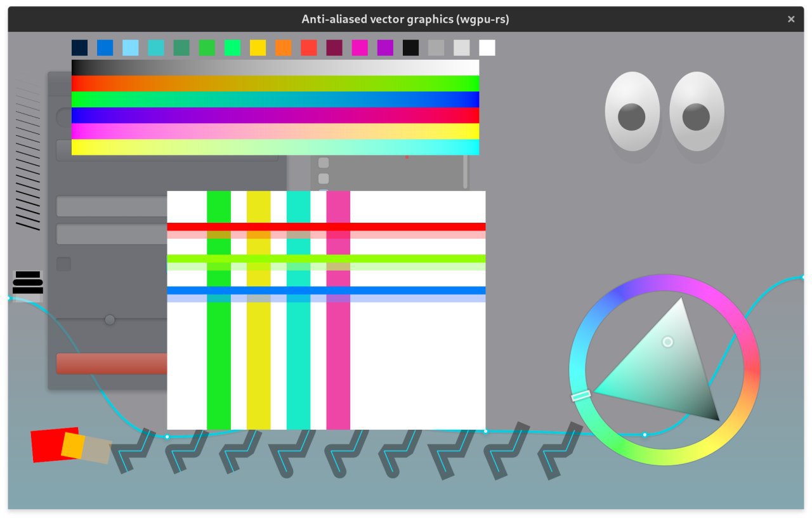The height and width of the screenshot is (518, 812).
Task: Select the white palette swatch
Action: (x=487, y=48)
